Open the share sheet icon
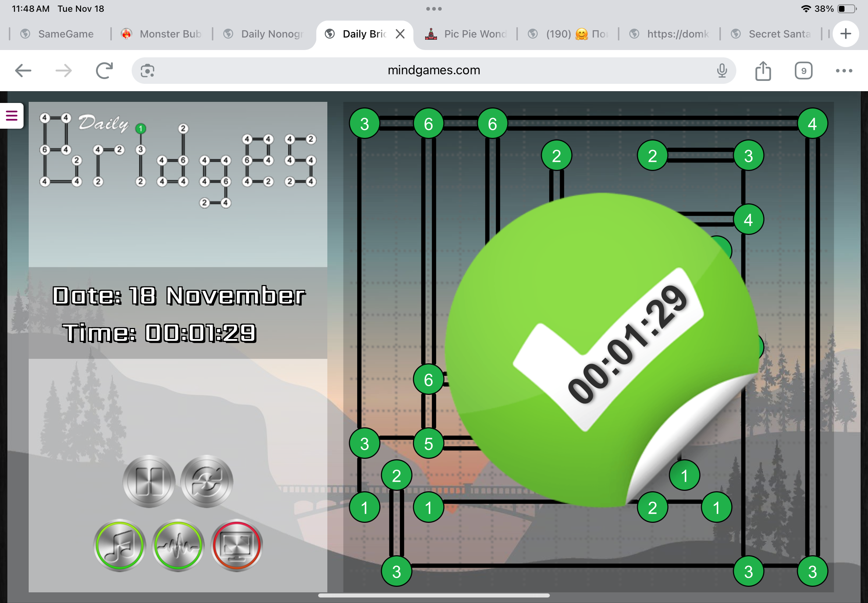 (x=763, y=71)
